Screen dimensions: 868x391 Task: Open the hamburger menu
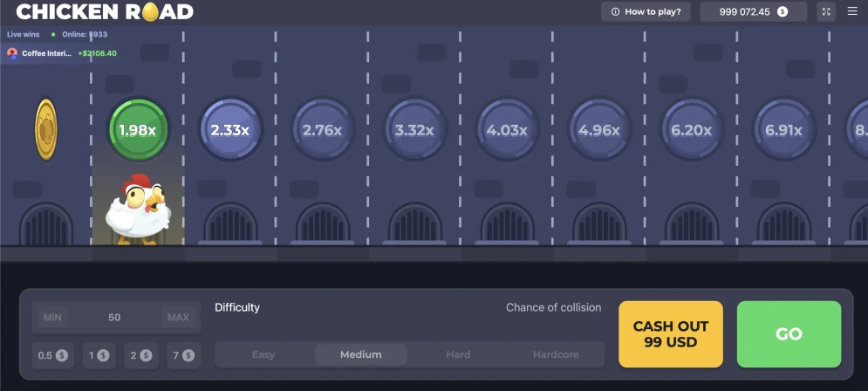pos(852,11)
